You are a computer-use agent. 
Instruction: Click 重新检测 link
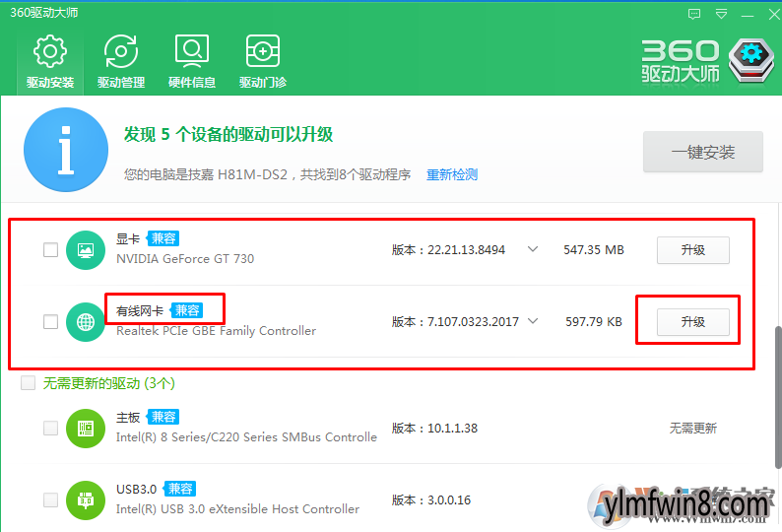tap(452, 174)
